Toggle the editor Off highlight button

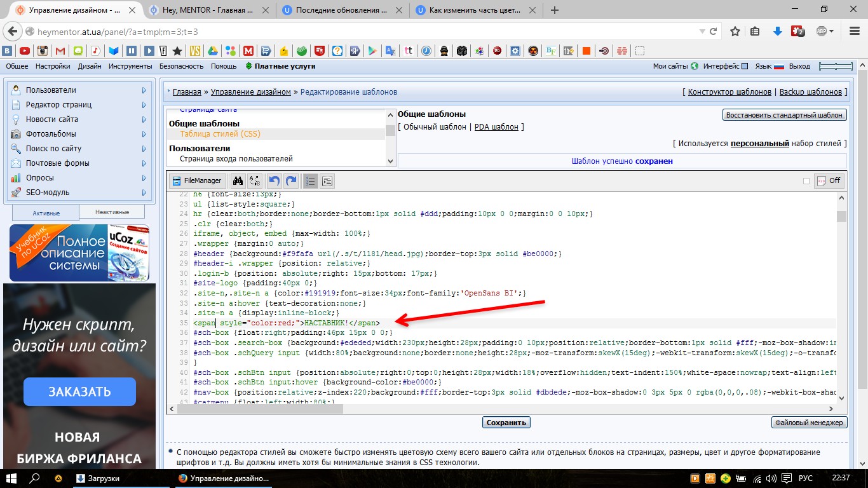point(829,180)
